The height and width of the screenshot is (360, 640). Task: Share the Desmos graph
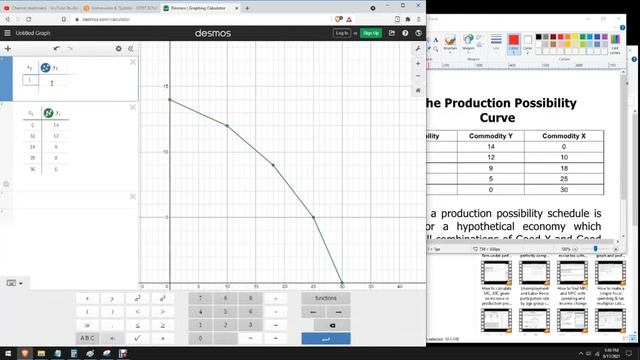(x=392, y=33)
